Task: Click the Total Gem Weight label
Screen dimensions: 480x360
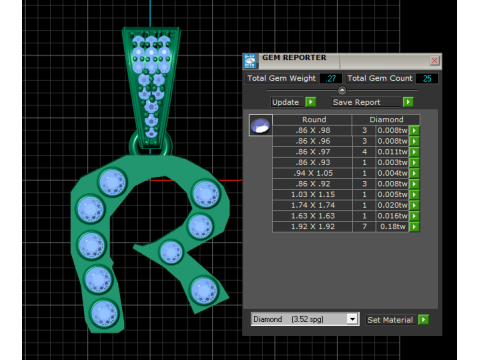Action: [281, 78]
